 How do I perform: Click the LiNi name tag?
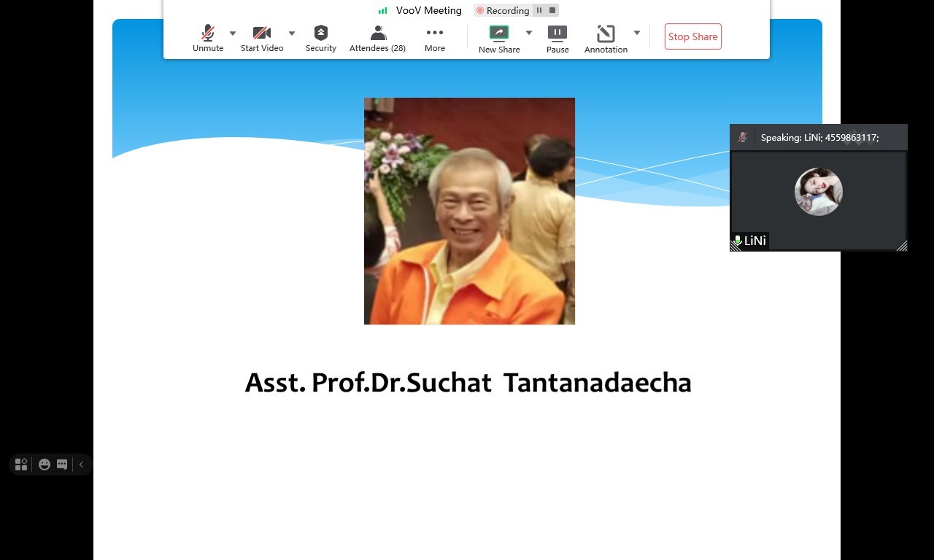[755, 241]
